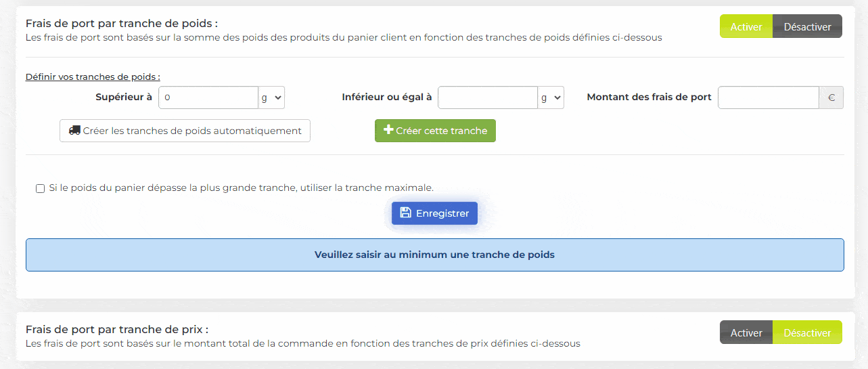Deactivate shipping fees by weight range
The height and width of the screenshot is (369, 868).
pos(807,27)
